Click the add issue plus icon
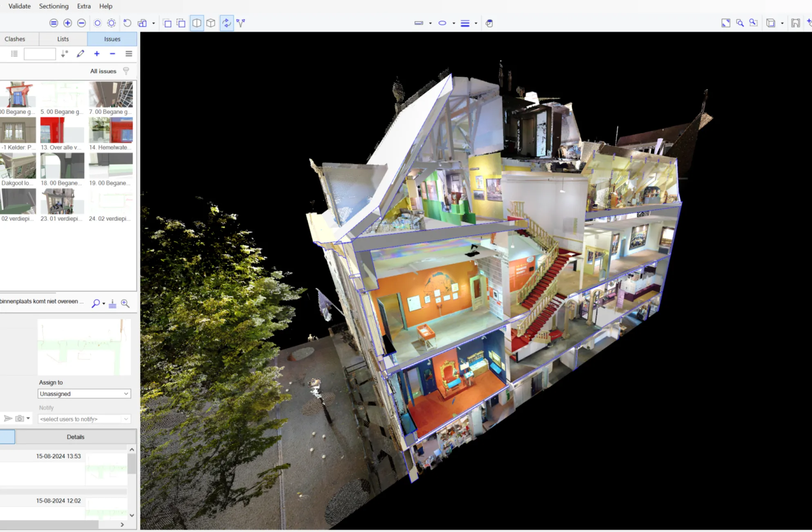The height and width of the screenshot is (532, 812). pos(97,54)
